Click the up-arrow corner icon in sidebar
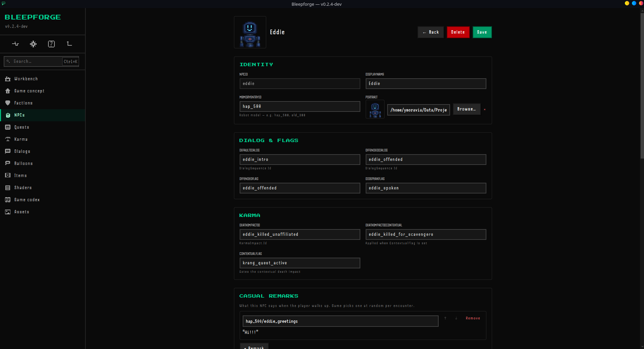This screenshot has height=349, width=644. (70, 44)
